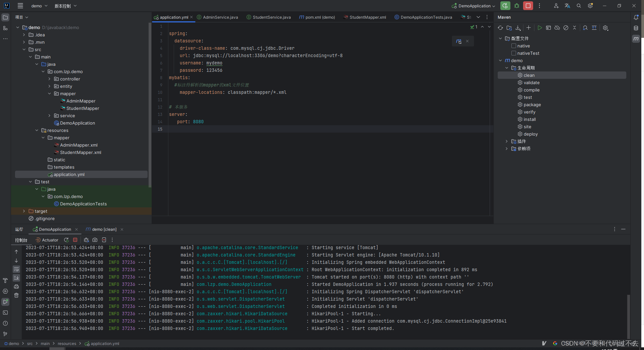Open the 版本控制 menu

pos(63,6)
